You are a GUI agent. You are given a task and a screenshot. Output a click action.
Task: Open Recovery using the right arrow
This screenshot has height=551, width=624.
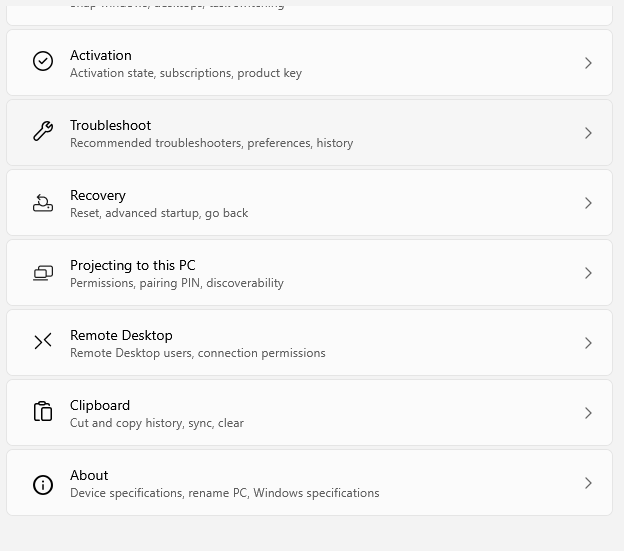[x=588, y=203]
